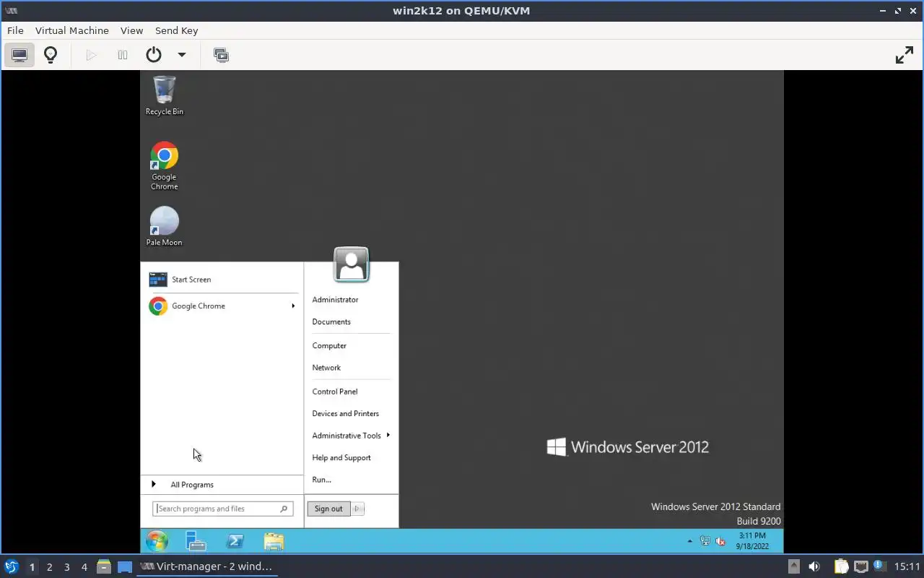Click the Sign out button

point(328,509)
